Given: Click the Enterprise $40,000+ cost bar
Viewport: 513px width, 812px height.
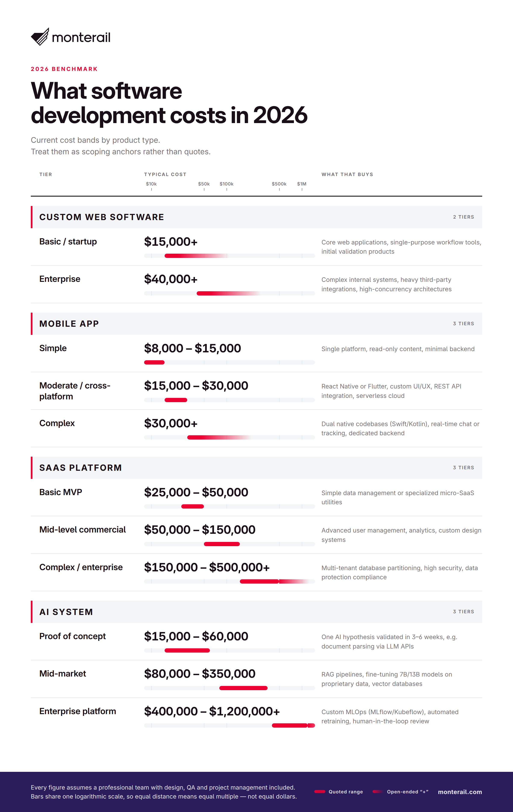Looking at the screenshot, I should click(x=228, y=293).
